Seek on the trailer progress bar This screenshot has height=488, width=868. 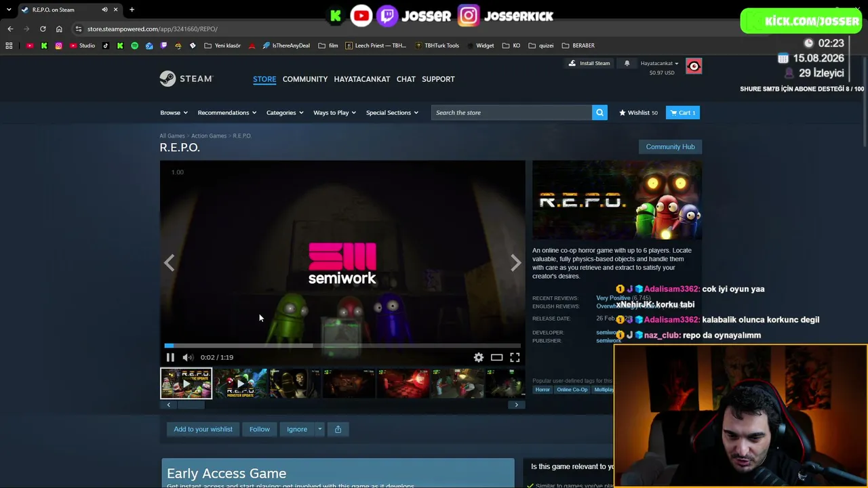[x=342, y=346]
